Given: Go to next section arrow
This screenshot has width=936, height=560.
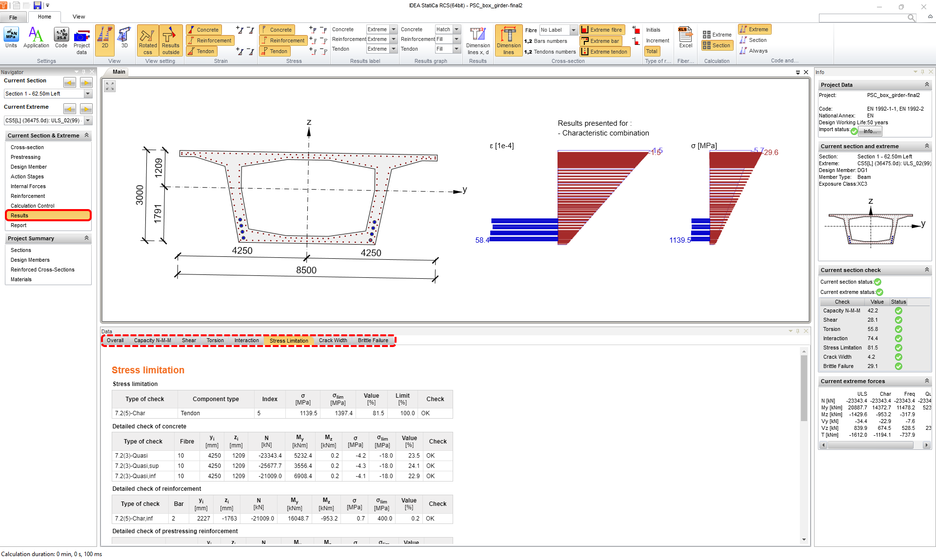Looking at the screenshot, I should coord(86,82).
